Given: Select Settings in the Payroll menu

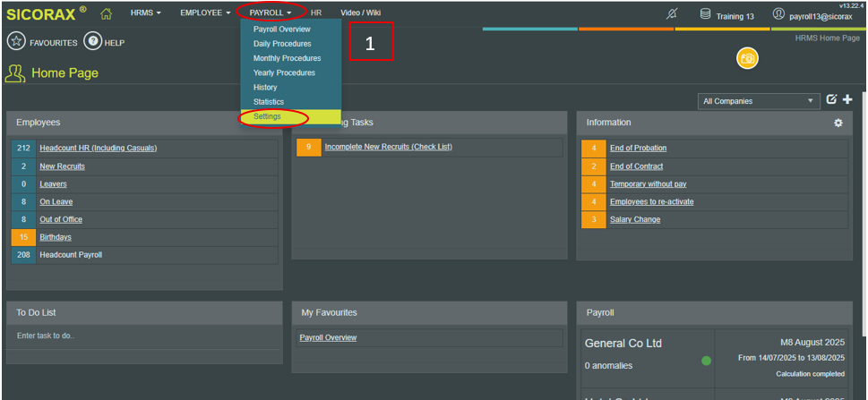Looking at the screenshot, I should click(x=267, y=116).
